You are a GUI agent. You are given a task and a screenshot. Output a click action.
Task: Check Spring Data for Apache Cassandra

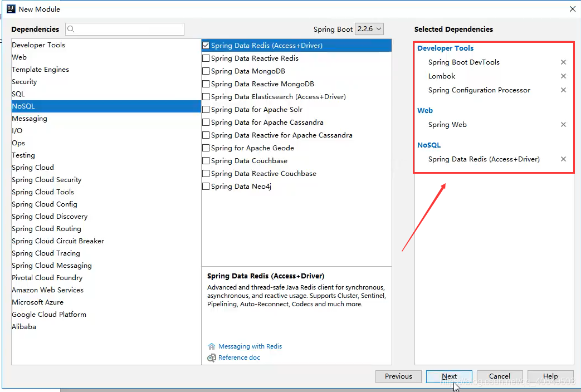coord(206,122)
